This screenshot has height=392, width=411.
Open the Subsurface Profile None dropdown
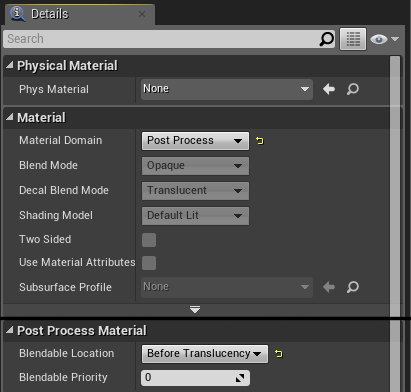point(227,287)
